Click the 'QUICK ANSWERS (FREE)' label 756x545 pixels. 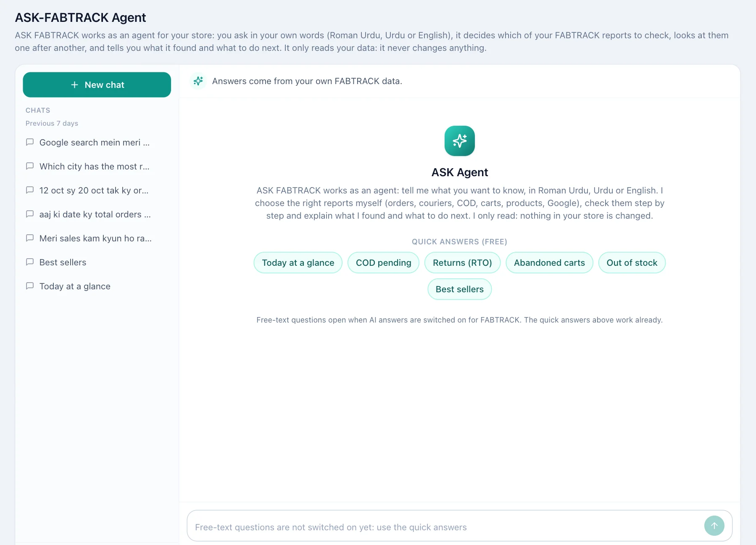click(459, 242)
